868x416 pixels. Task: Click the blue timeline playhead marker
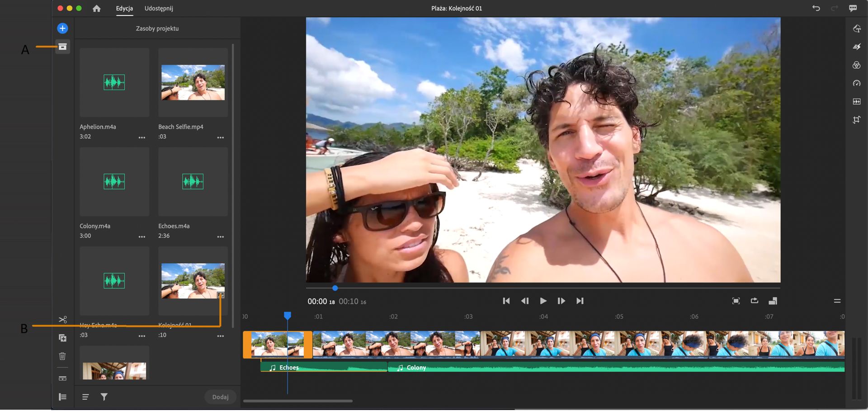(x=288, y=315)
